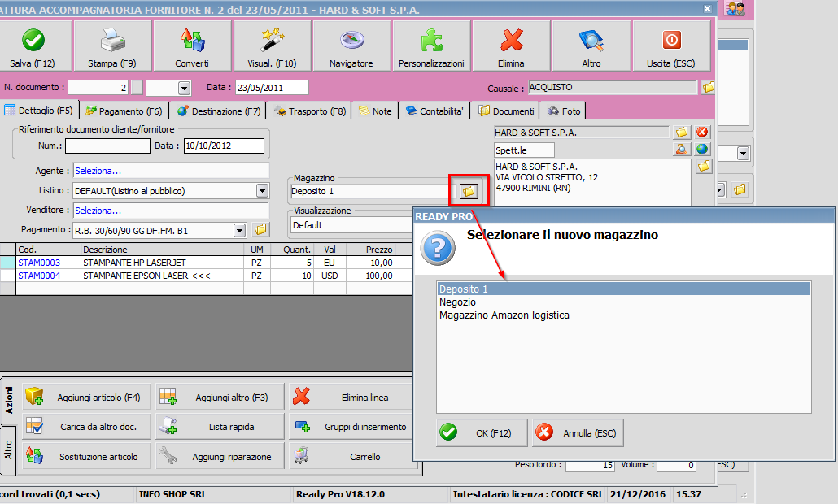Screen dimensions: 838x504
Task: Expand the Listino dropdown arrow
Action: (262, 190)
